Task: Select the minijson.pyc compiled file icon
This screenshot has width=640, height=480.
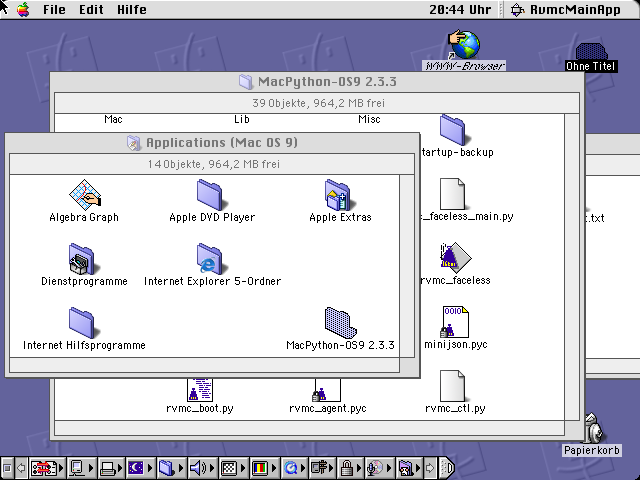Action: point(455,322)
